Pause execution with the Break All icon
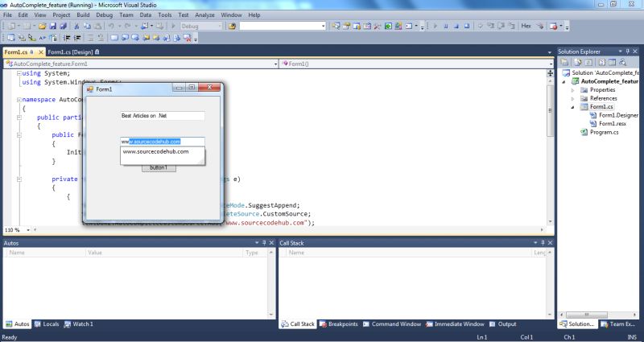Viewport: 644px width, 342px height. point(446,26)
